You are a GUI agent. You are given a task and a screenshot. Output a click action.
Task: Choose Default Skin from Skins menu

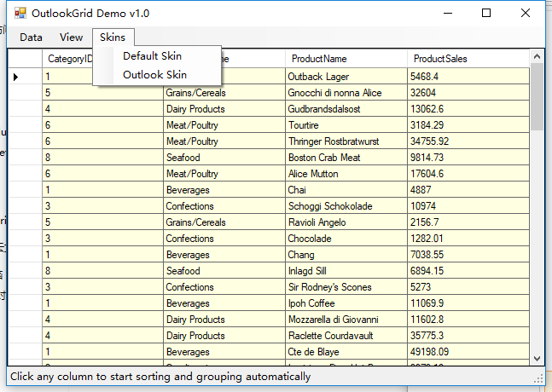(157, 56)
